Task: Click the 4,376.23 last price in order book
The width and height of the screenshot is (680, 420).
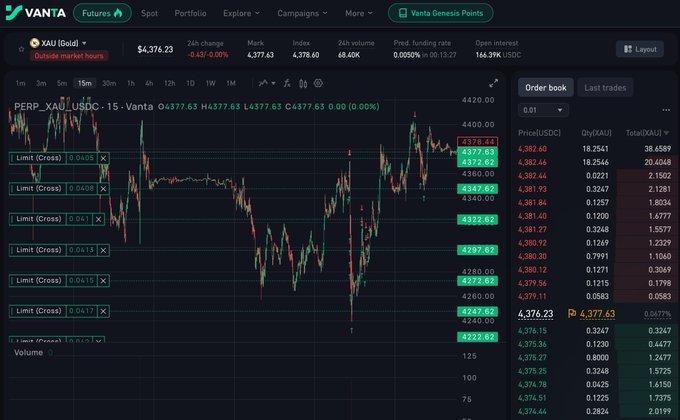Action: click(x=536, y=314)
